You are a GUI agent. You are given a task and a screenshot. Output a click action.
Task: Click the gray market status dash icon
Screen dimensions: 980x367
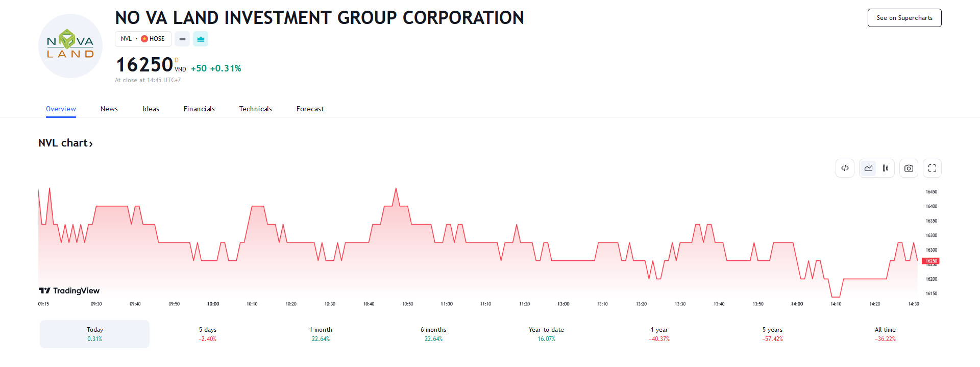pyautogui.click(x=182, y=39)
